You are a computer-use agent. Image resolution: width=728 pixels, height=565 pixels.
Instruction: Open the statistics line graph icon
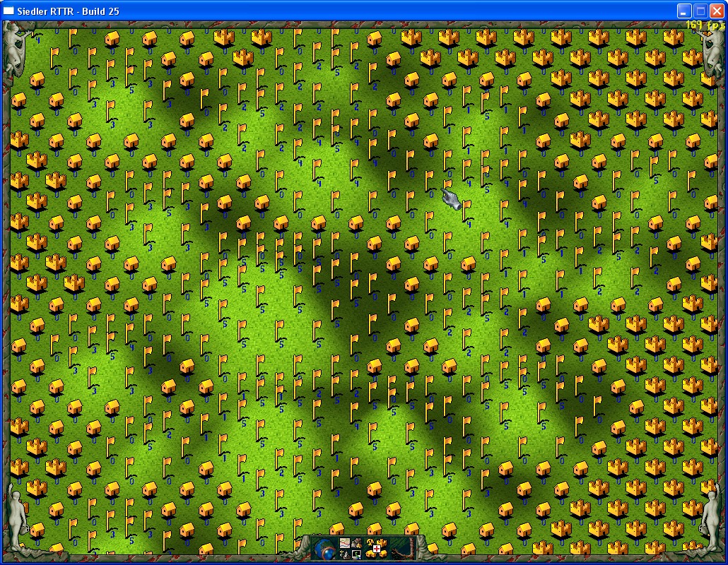[x=345, y=542]
